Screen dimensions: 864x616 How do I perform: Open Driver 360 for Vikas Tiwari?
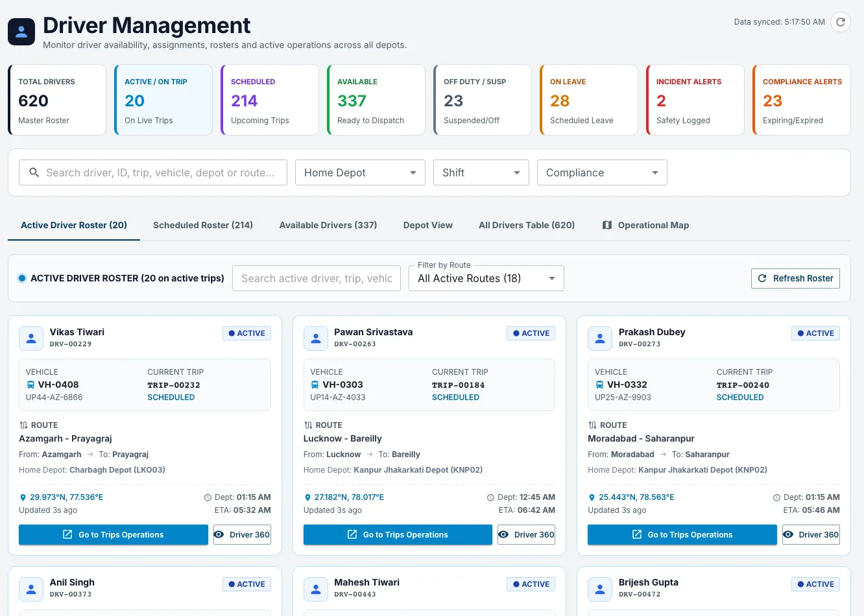click(x=242, y=535)
